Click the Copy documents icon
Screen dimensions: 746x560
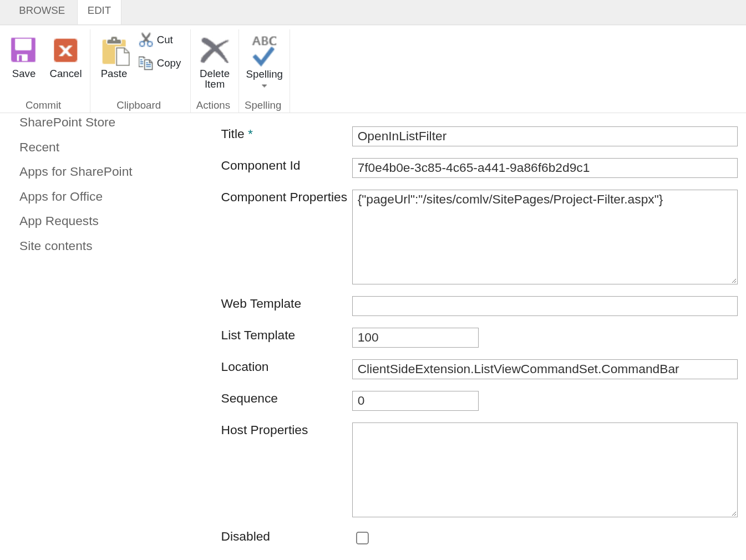coord(145,63)
